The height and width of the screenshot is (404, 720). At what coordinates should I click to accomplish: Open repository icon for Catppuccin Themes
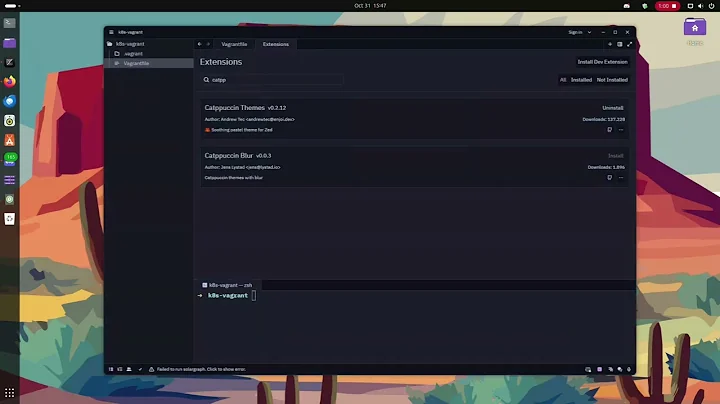[609, 130]
